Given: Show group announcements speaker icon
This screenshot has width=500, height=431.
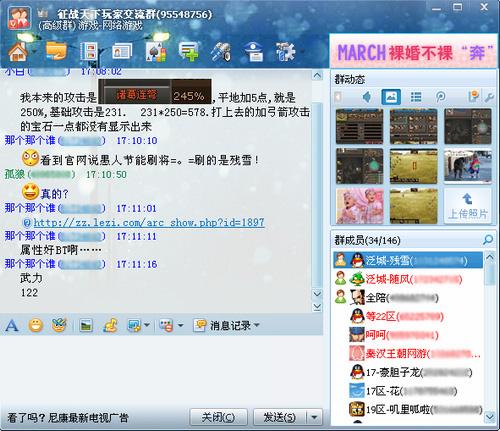Looking at the screenshot, I should (367, 97).
